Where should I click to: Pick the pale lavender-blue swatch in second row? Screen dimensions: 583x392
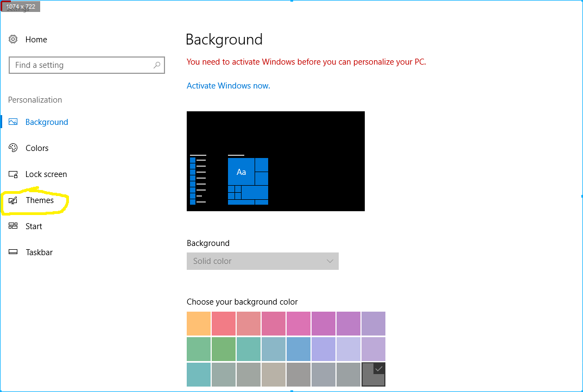click(348, 349)
